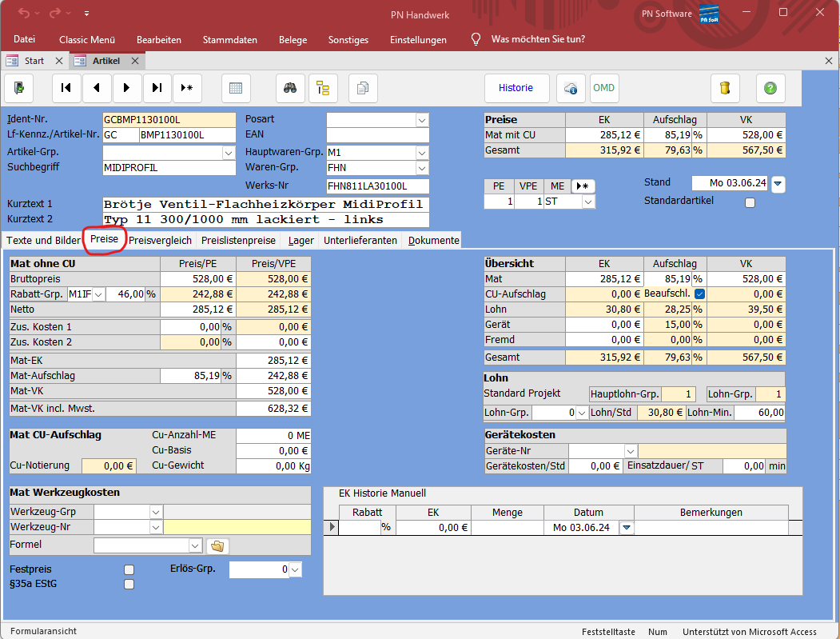Click the yellow trash can delete icon

coord(725,88)
